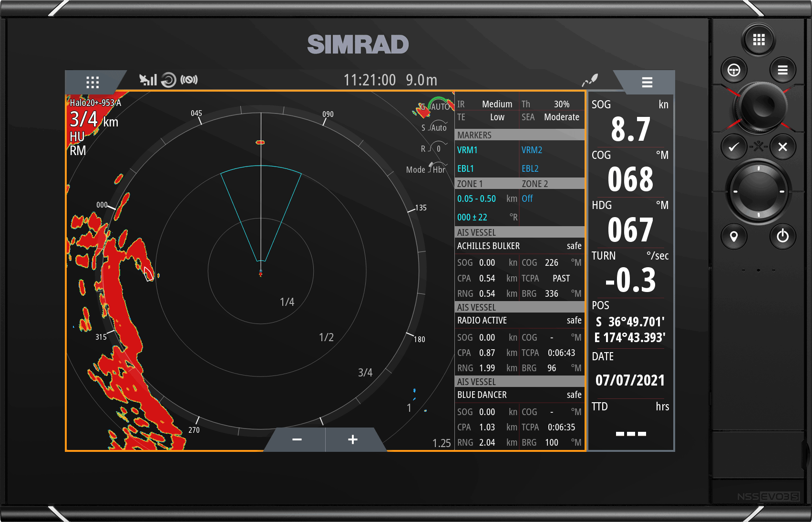This screenshot has width=812, height=522.
Task: Tap the left arrow on cursor keypad
Action: pos(735,191)
